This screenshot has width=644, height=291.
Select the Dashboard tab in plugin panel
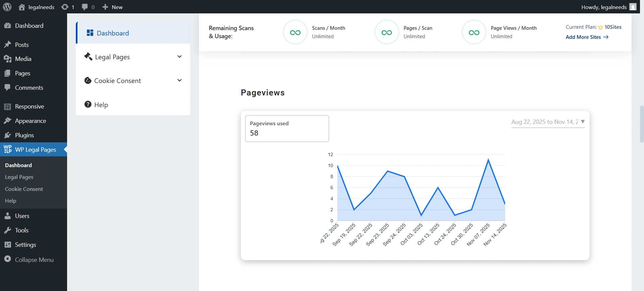click(133, 33)
